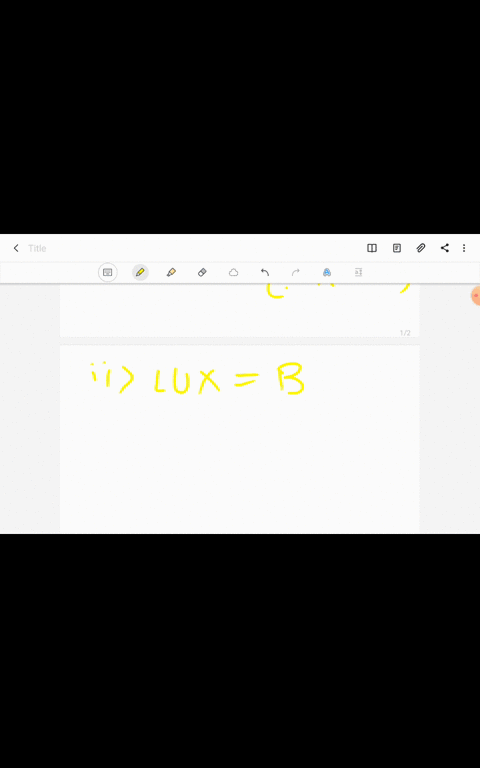
Task: Open reading mode book icon
Action: 372,248
